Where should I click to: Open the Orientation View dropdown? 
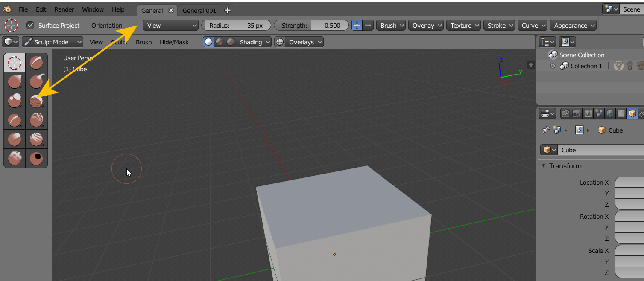[x=170, y=26]
